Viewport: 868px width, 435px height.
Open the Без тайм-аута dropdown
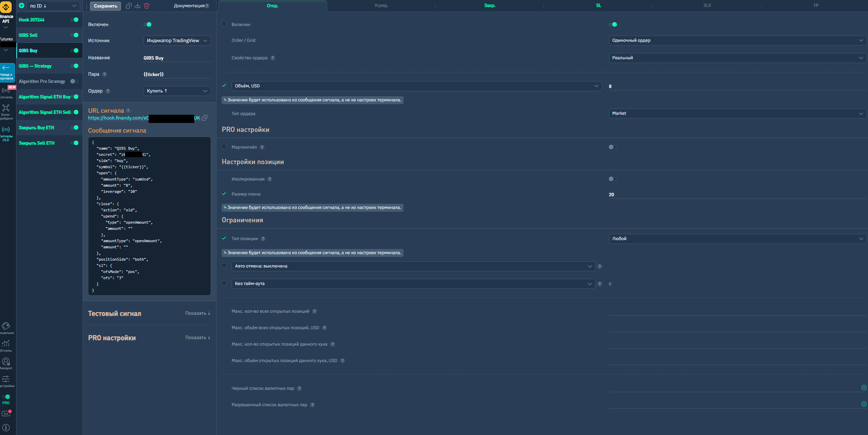pyautogui.click(x=413, y=284)
